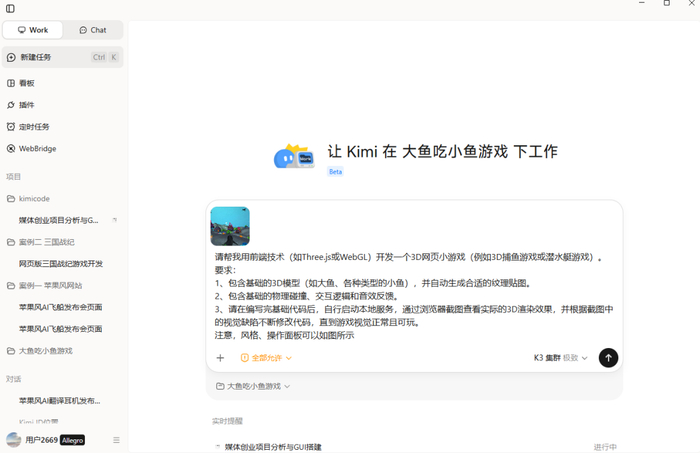This screenshot has height=453, width=700.
Task: Open the 大鱼吃小鱼游戏 folder dropdown below the prompt
Action: [x=253, y=387]
